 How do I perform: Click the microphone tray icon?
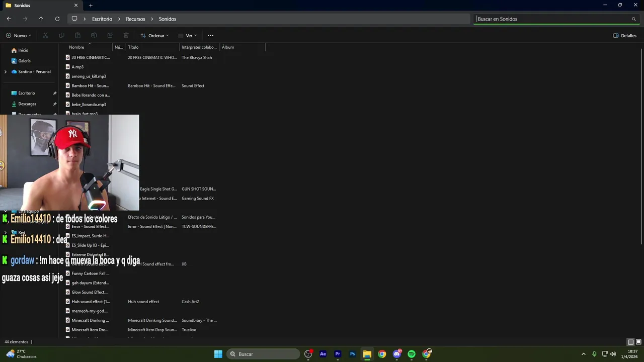(594, 354)
